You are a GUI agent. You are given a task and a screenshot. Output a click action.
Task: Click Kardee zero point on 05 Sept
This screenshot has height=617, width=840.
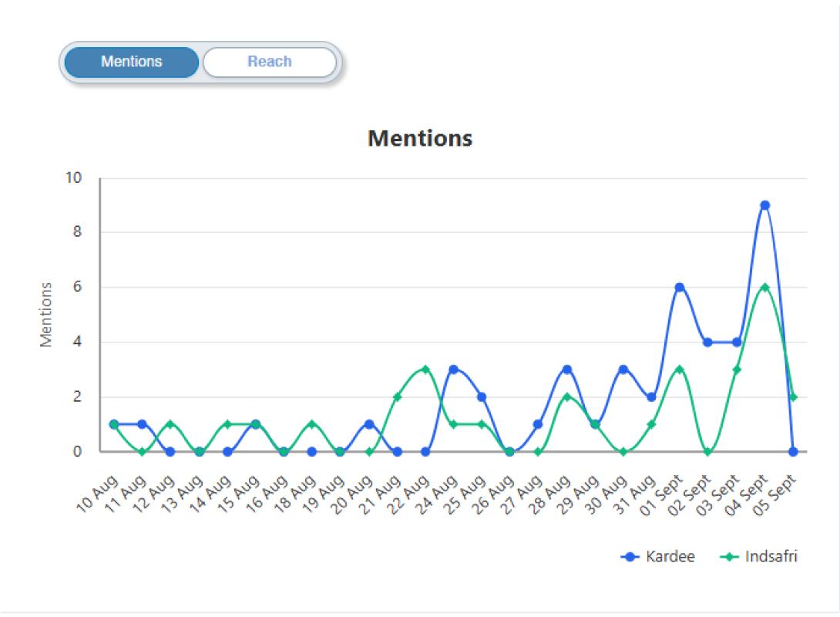pyautogui.click(x=793, y=452)
